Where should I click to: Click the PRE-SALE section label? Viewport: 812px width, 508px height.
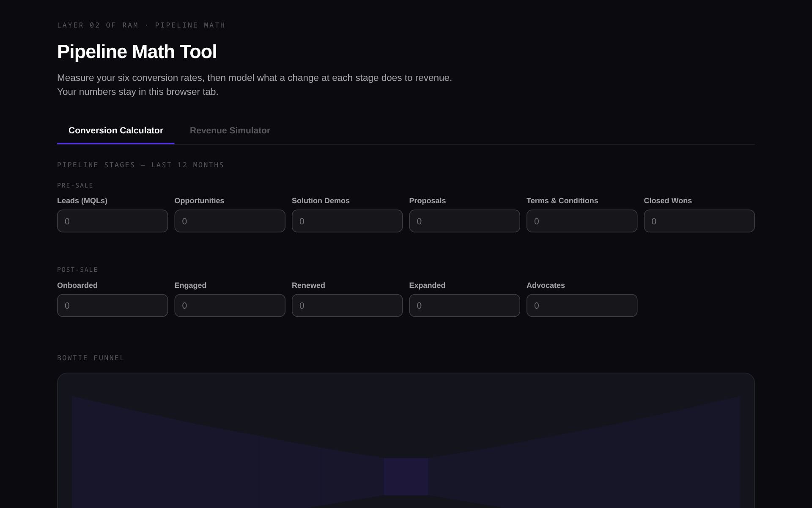click(x=75, y=185)
